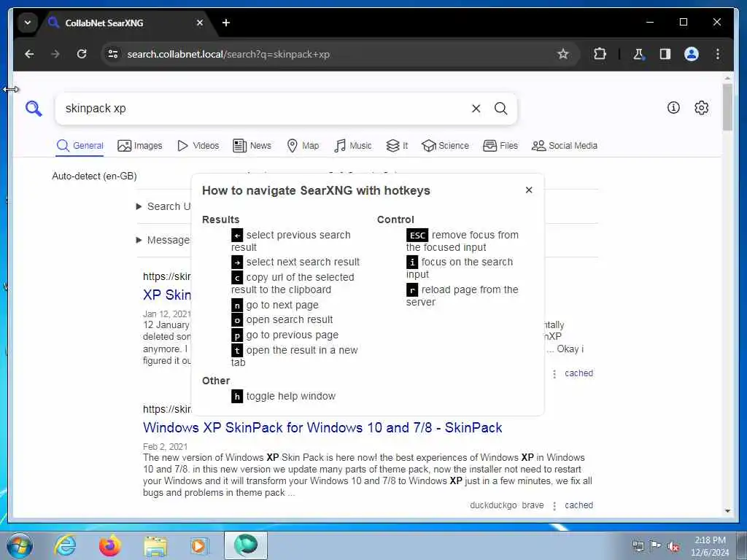Click the muted volume tray icon
This screenshot has height=560, width=747.
click(x=673, y=547)
